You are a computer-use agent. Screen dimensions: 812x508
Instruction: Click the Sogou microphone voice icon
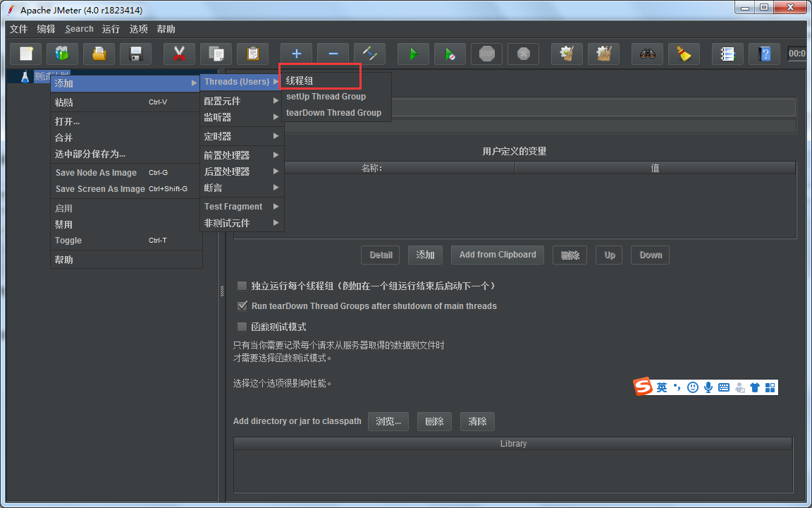(x=708, y=387)
